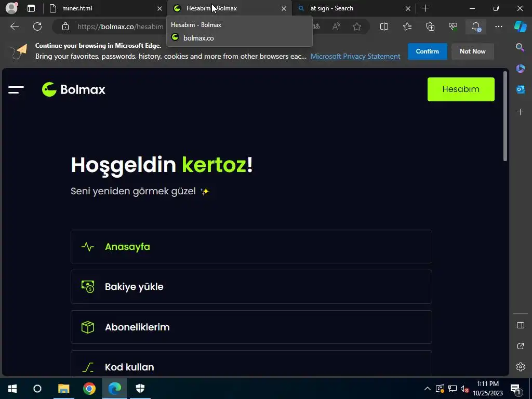Open Windows Security shield in taskbar

coord(140,389)
